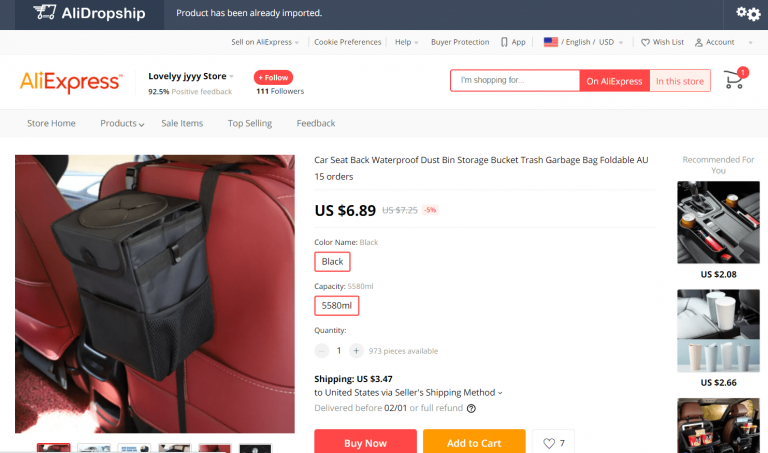Open the shopping cart icon
Image resolution: width=768 pixels, height=453 pixels.
tap(734, 79)
